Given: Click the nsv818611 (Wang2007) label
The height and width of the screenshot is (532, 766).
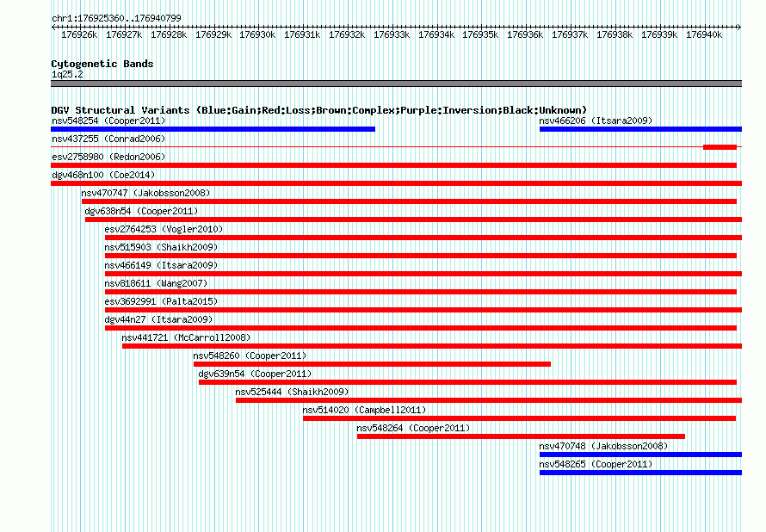Looking at the screenshot, I should pos(156,283).
